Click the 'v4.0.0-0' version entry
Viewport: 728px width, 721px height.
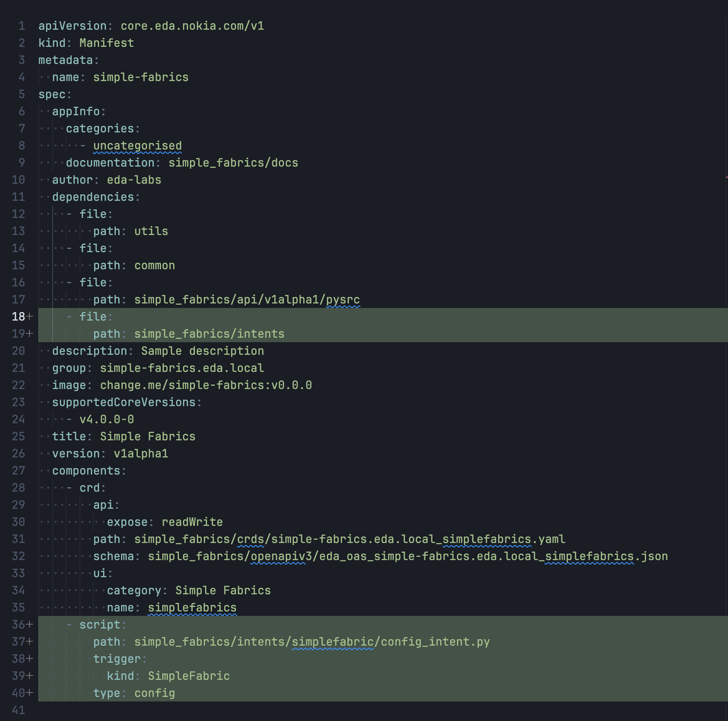[106, 419]
